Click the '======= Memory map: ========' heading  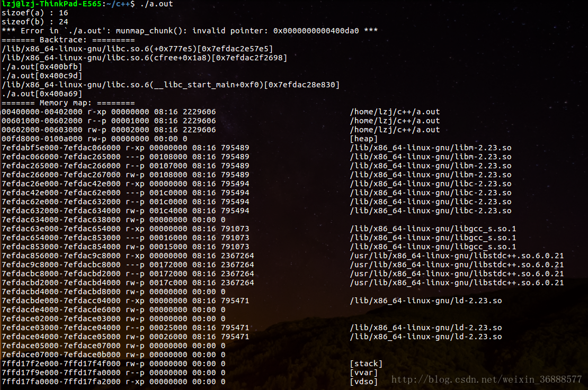(x=68, y=103)
